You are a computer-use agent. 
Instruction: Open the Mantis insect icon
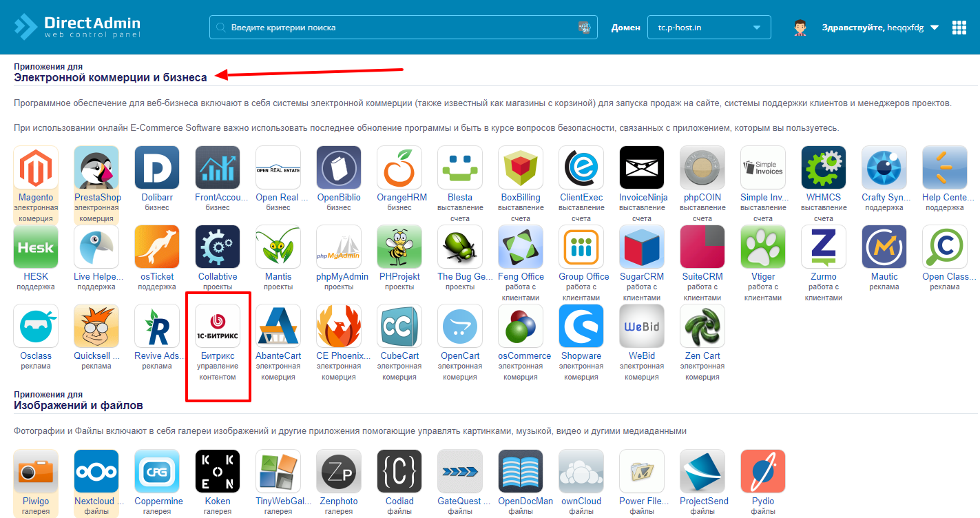coord(278,247)
